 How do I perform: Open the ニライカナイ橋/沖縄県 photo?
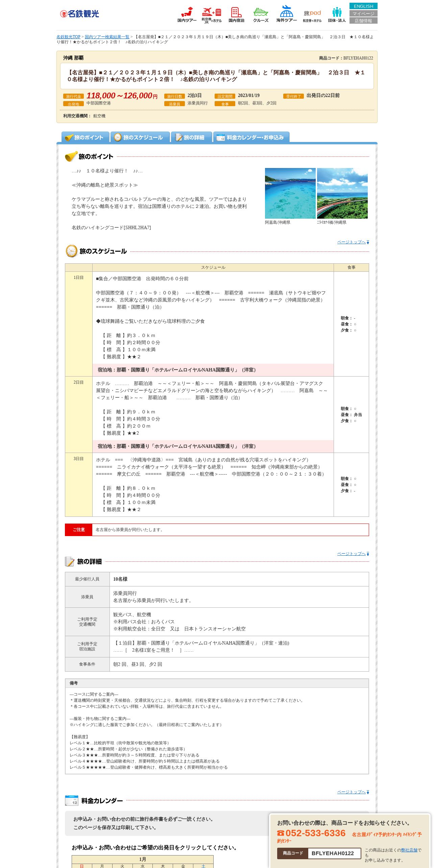(342, 193)
